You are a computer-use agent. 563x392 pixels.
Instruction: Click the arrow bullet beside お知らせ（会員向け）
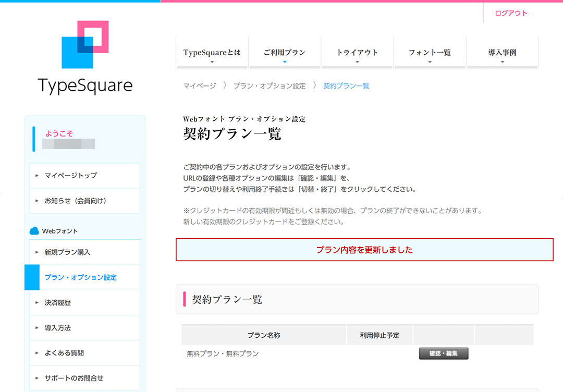pos(36,201)
